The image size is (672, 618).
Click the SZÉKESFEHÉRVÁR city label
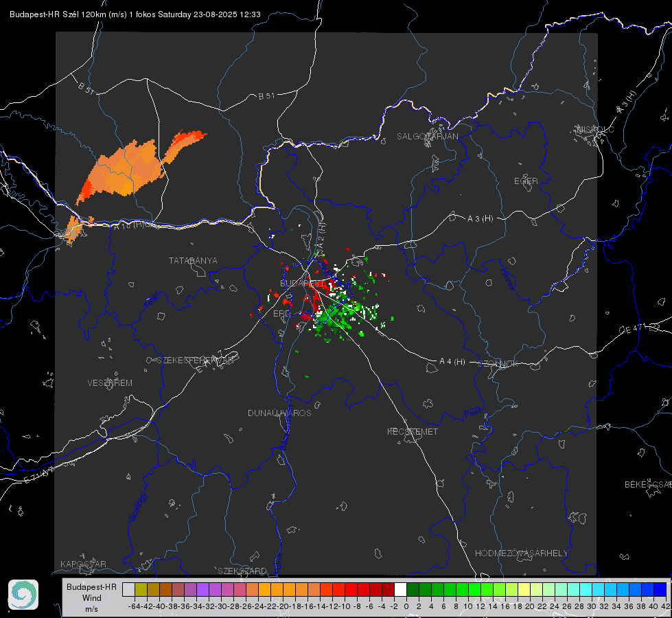coord(195,360)
